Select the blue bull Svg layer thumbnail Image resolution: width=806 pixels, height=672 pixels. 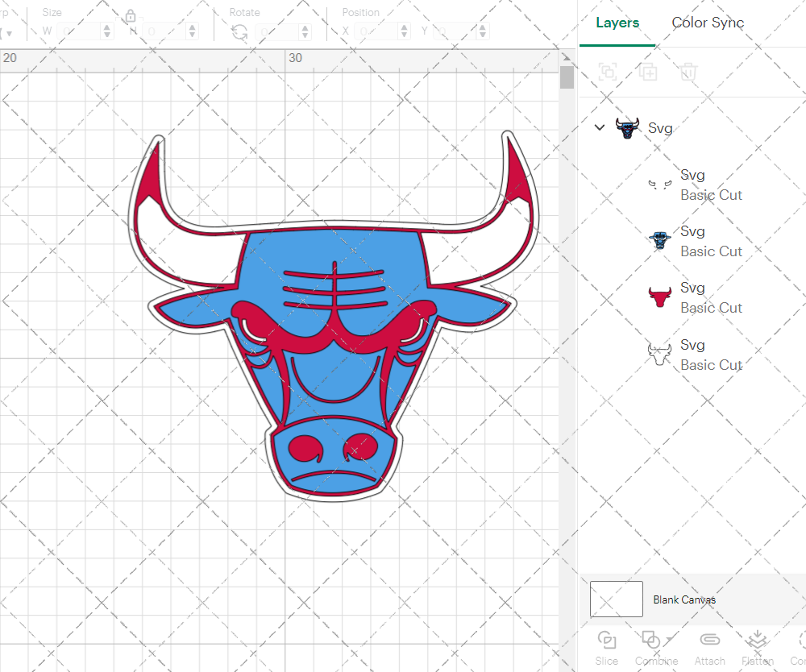pyautogui.click(x=659, y=240)
